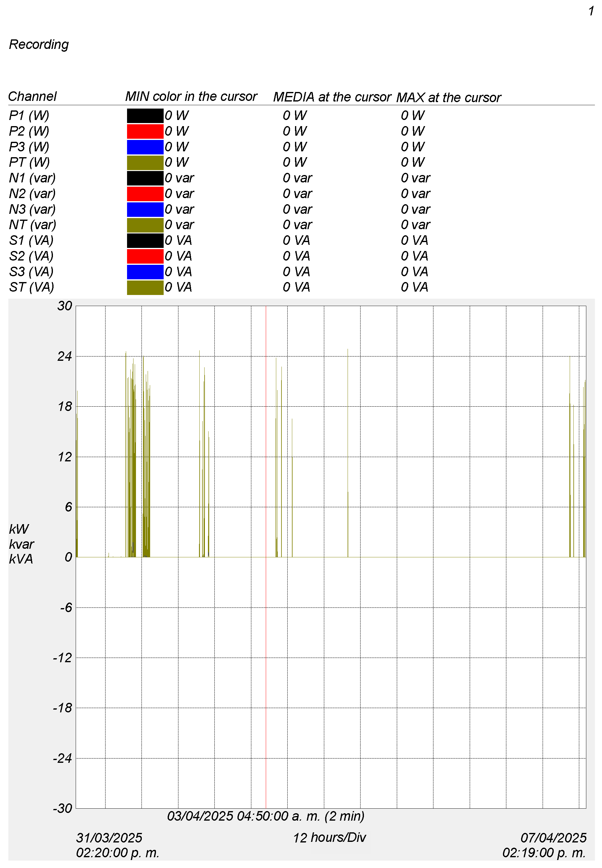This screenshot has height=868, width=602.
Task: Click the Channel column header
Action: click(32, 97)
